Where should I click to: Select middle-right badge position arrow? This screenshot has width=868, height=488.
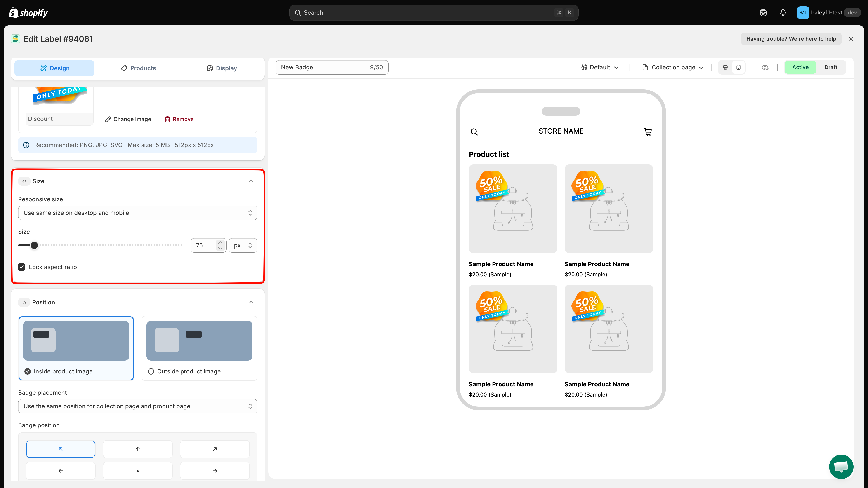tap(215, 470)
